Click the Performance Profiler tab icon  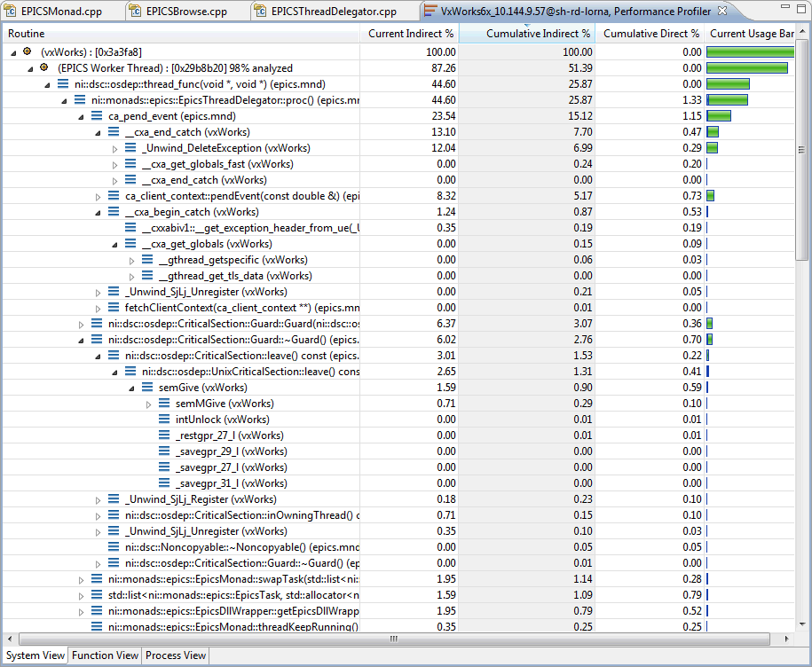(x=430, y=11)
